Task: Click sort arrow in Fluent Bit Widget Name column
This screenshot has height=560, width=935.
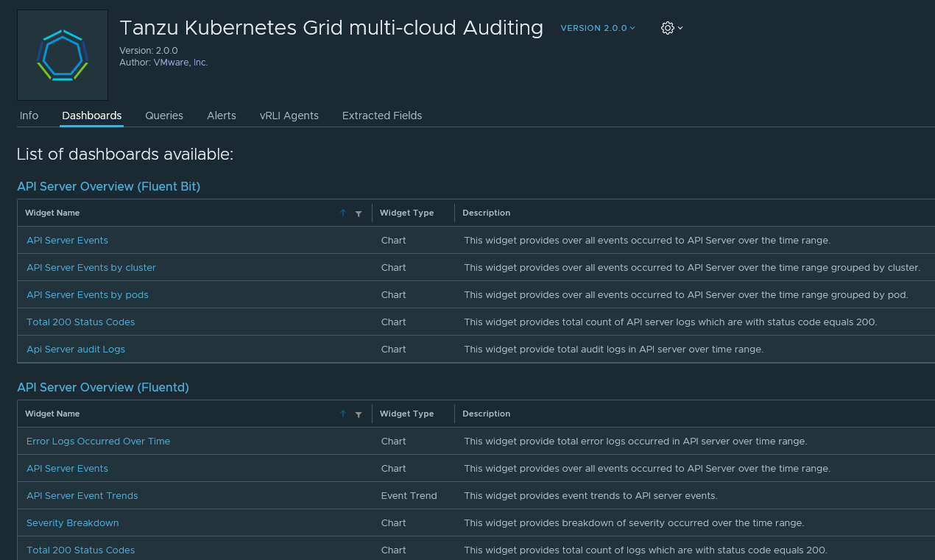Action: pyautogui.click(x=343, y=213)
